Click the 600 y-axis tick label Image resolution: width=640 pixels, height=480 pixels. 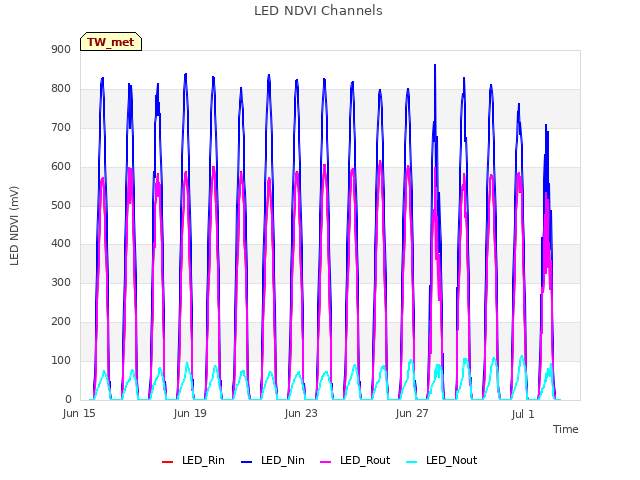point(61,166)
